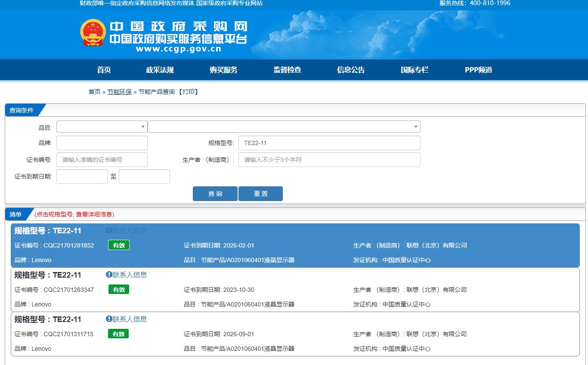The image size is (588, 365).
Task: Click the 查询 search button
Action: pos(215,194)
